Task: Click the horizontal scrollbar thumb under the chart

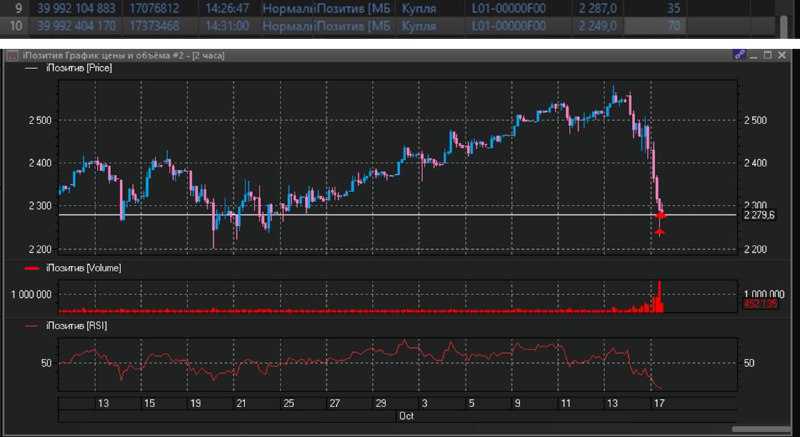Action: [762, 429]
